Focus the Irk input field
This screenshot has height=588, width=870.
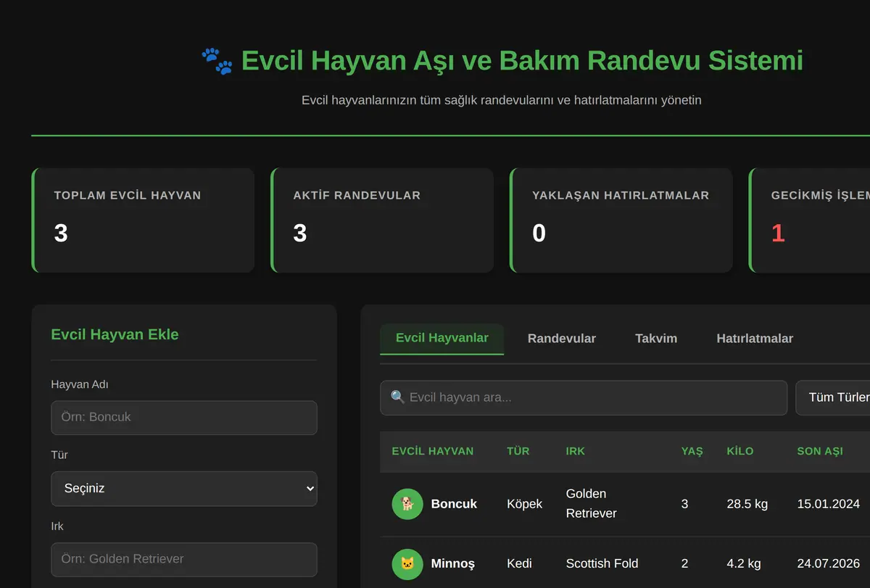(x=184, y=560)
